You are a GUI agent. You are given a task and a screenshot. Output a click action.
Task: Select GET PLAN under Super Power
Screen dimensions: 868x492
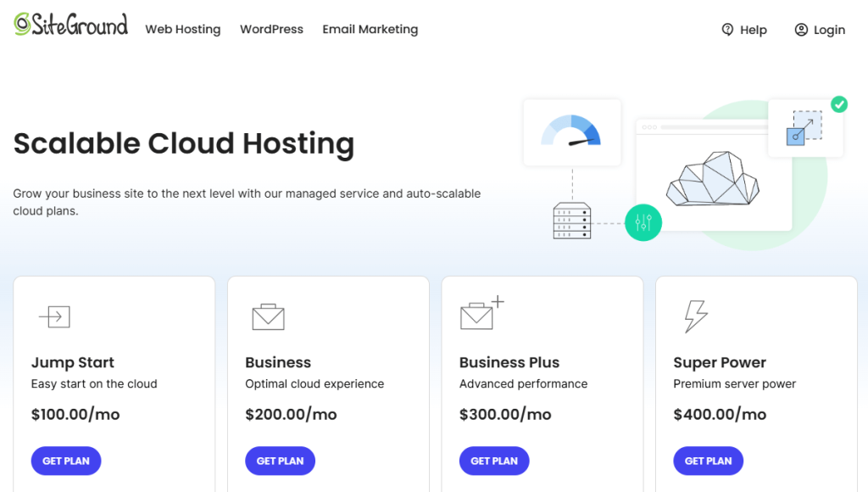(708, 461)
